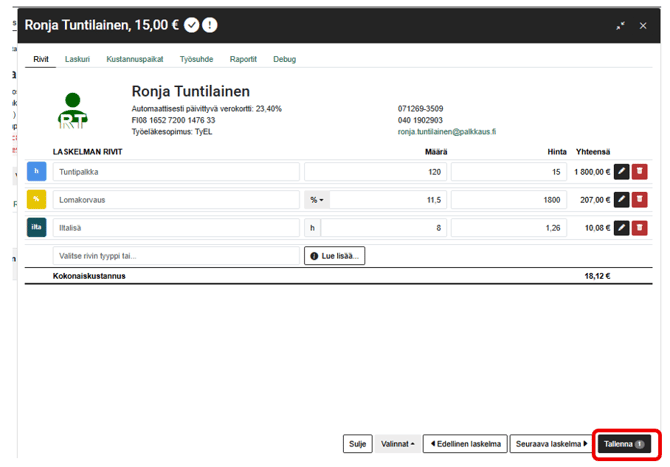Click Ronja Tuntilainen's green avatar

pos(73,111)
